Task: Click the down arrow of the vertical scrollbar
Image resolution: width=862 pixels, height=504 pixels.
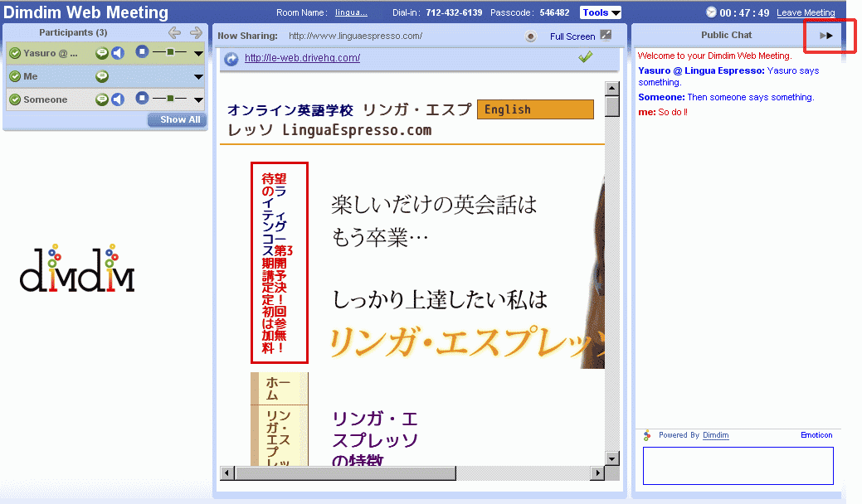Action: click(x=612, y=458)
